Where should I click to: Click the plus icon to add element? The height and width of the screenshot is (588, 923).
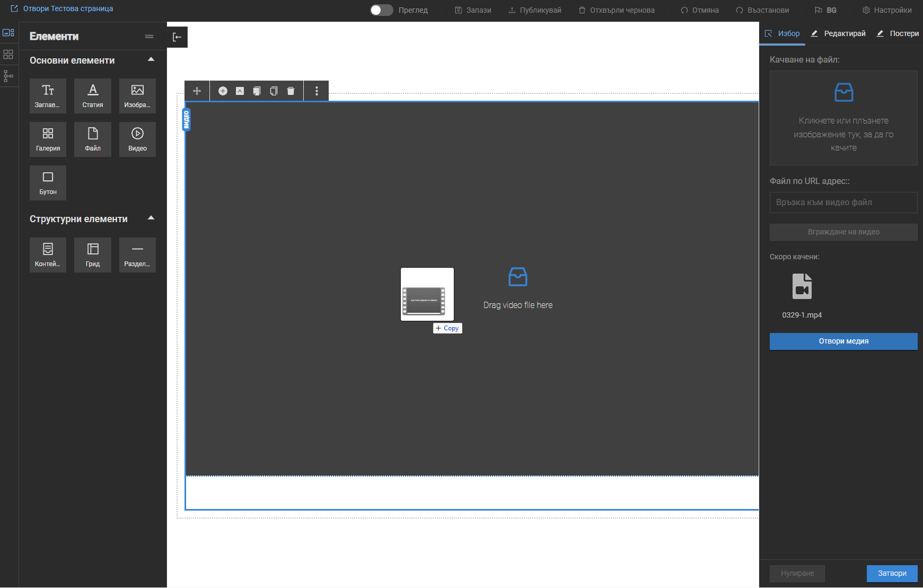point(223,91)
